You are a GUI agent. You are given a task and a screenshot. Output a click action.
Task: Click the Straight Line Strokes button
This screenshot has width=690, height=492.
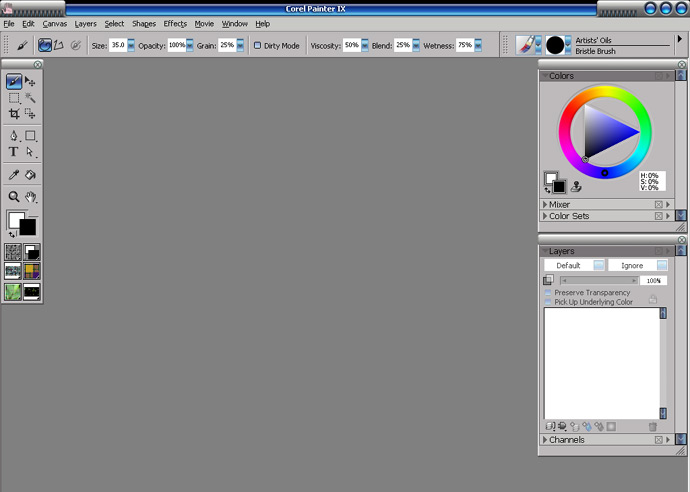[59, 45]
